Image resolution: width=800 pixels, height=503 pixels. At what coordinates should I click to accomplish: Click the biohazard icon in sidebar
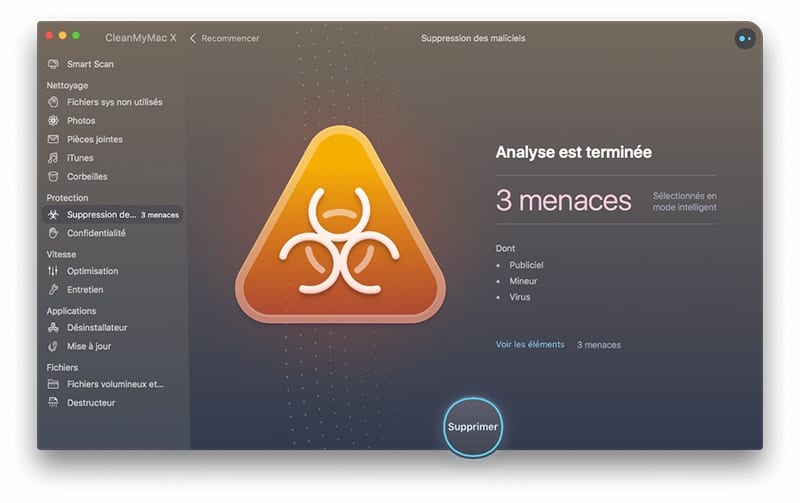click(53, 215)
